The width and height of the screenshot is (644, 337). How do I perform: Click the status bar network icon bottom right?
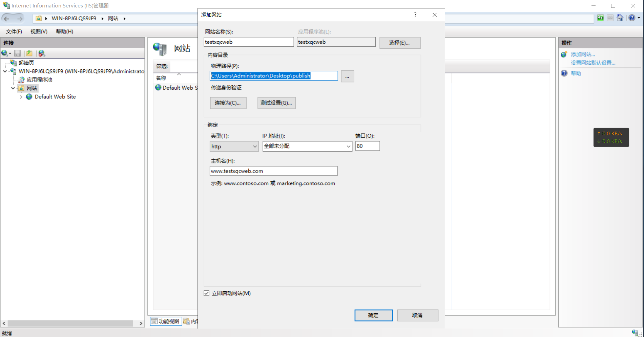[635, 333]
